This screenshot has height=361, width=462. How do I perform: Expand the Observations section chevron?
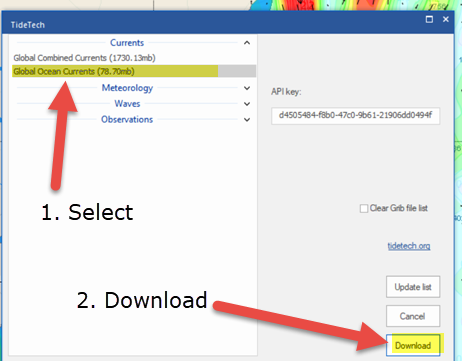247,119
